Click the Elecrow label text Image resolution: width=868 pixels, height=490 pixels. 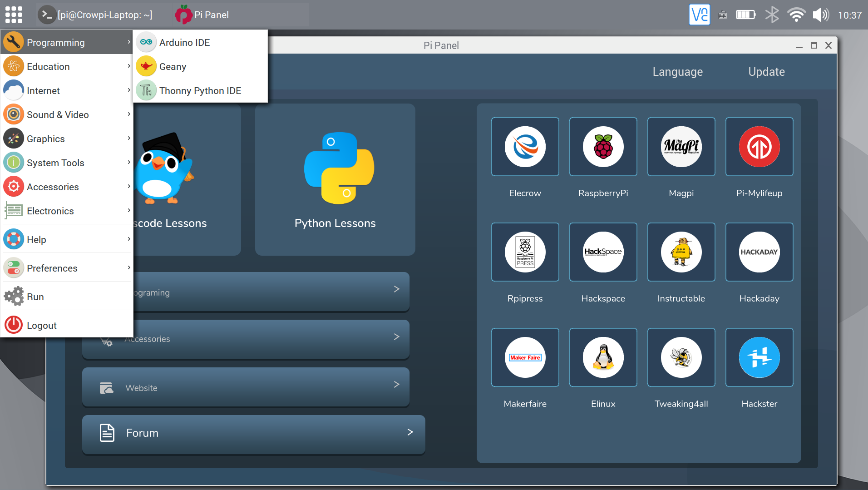click(525, 193)
